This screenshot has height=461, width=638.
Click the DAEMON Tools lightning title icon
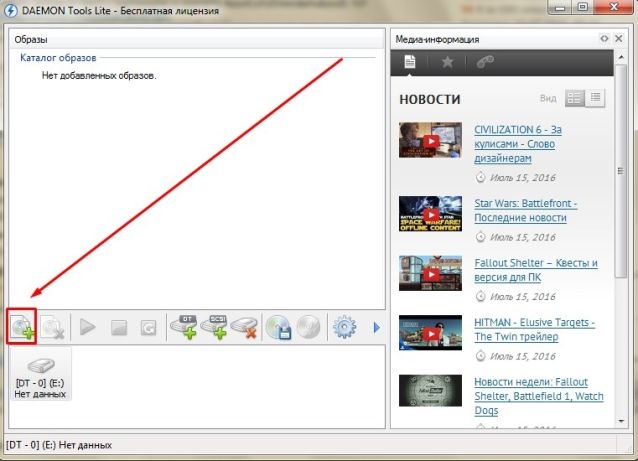[x=11, y=10]
